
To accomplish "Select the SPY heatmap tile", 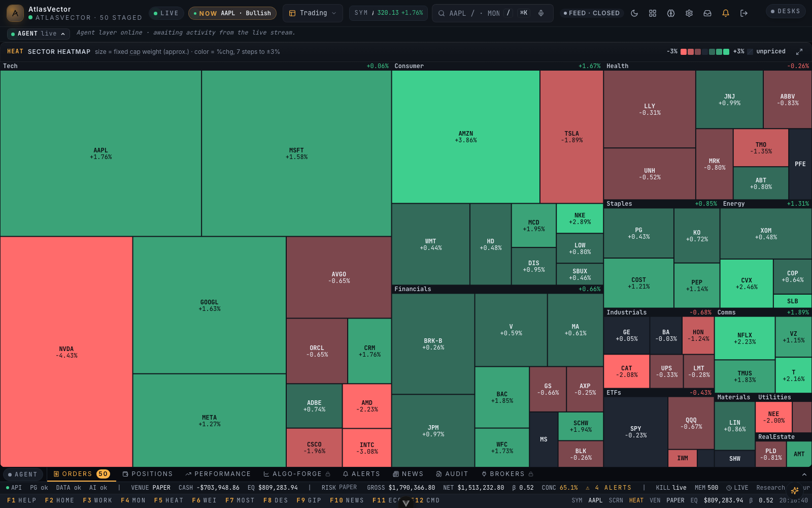I will [636, 432].
